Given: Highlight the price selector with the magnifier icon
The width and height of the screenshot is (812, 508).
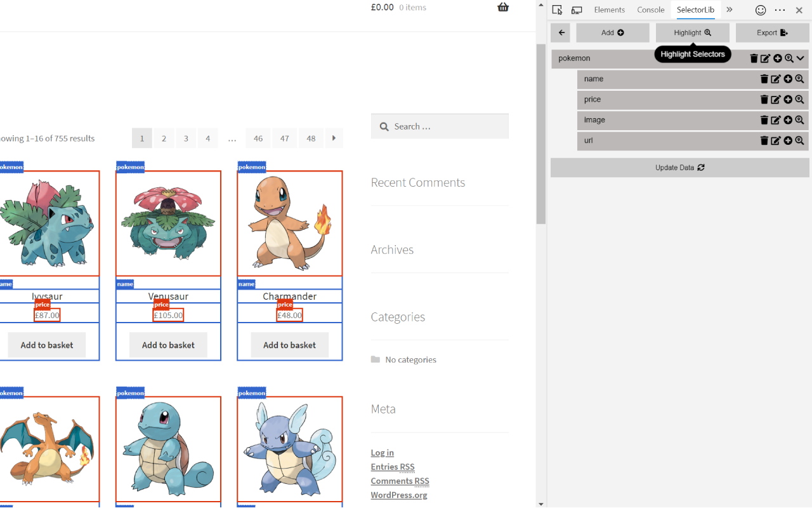Looking at the screenshot, I should click(799, 100).
